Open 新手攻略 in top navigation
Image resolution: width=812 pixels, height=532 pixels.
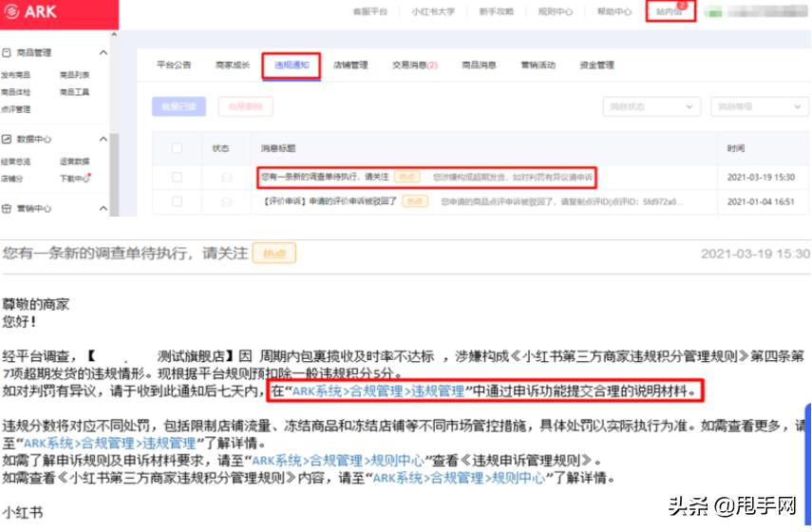(x=496, y=11)
